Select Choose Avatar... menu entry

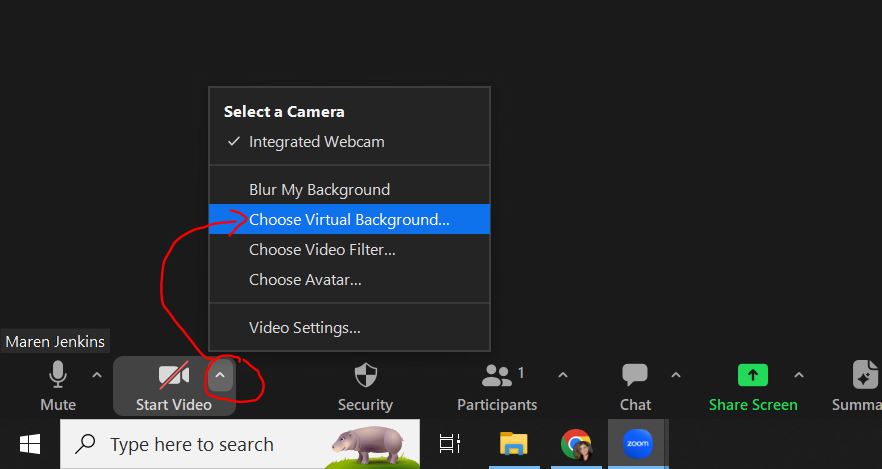[349, 279]
